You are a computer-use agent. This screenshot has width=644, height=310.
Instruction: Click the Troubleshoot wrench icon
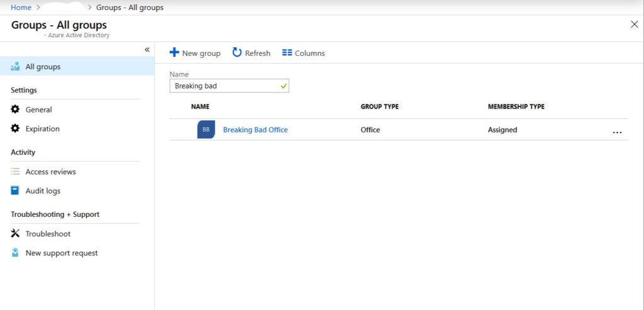coord(15,234)
